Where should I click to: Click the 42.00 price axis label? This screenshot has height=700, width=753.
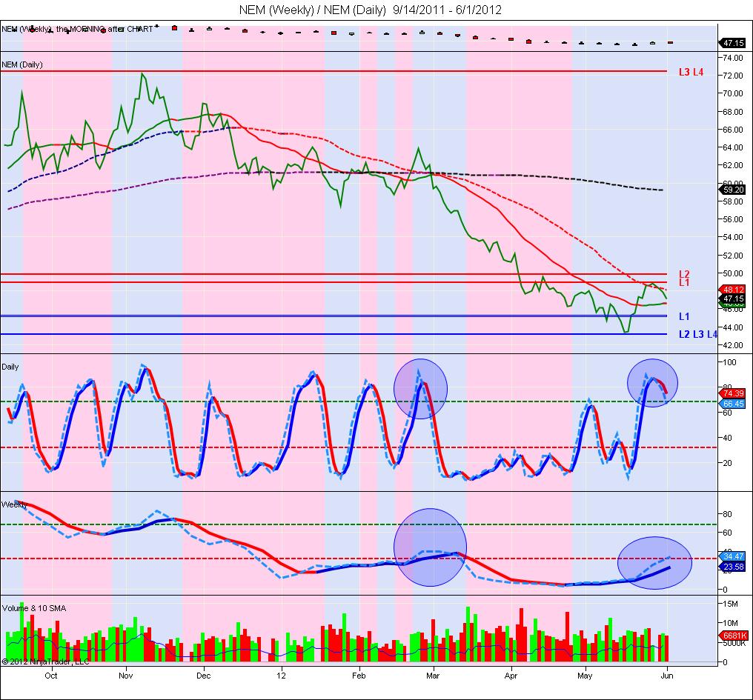point(733,345)
